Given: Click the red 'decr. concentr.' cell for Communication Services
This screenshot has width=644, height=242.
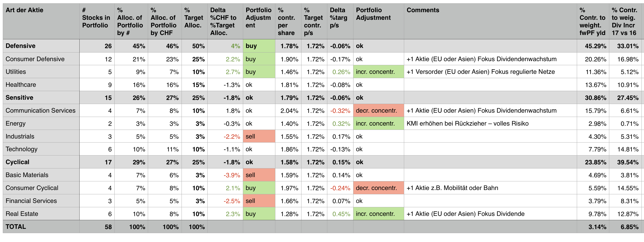Looking at the screenshot, I should tap(378, 111).
